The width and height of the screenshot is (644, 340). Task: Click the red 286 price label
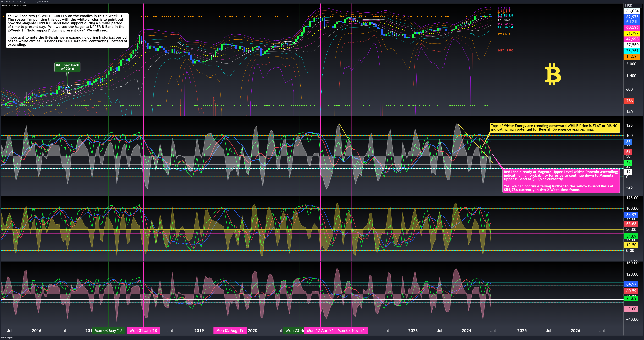(x=629, y=101)
